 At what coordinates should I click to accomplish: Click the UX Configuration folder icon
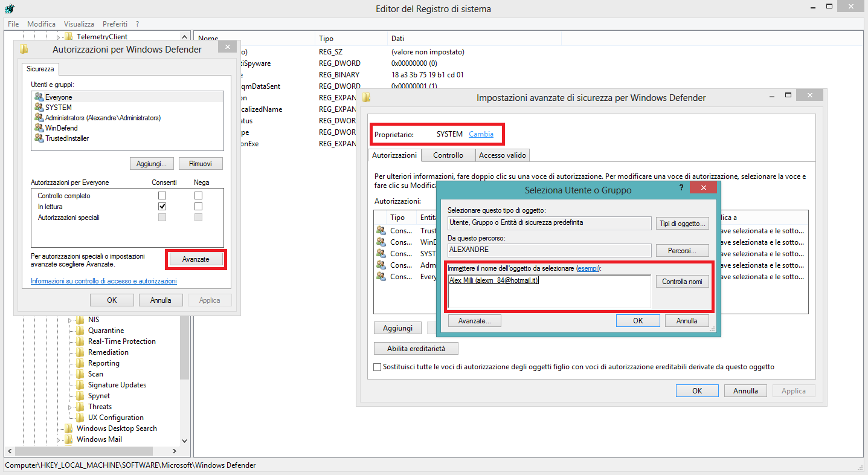coord(80,418)
